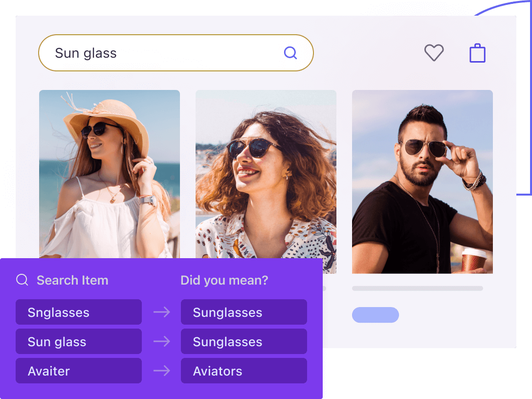
Task: Select the 'Sun glass' search item in panel
Action: 79,341
